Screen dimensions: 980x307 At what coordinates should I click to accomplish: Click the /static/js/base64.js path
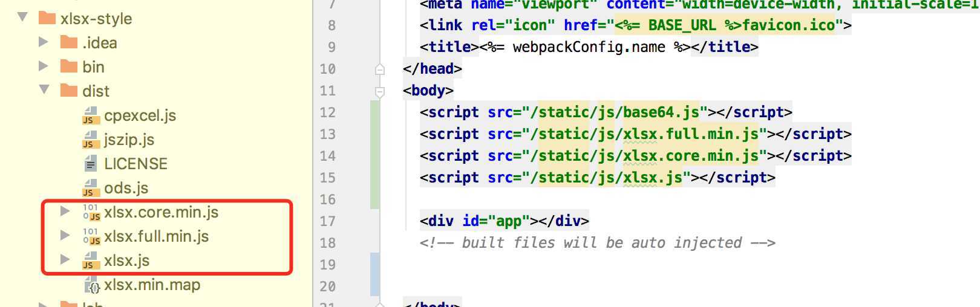click(x=615, y=112)
